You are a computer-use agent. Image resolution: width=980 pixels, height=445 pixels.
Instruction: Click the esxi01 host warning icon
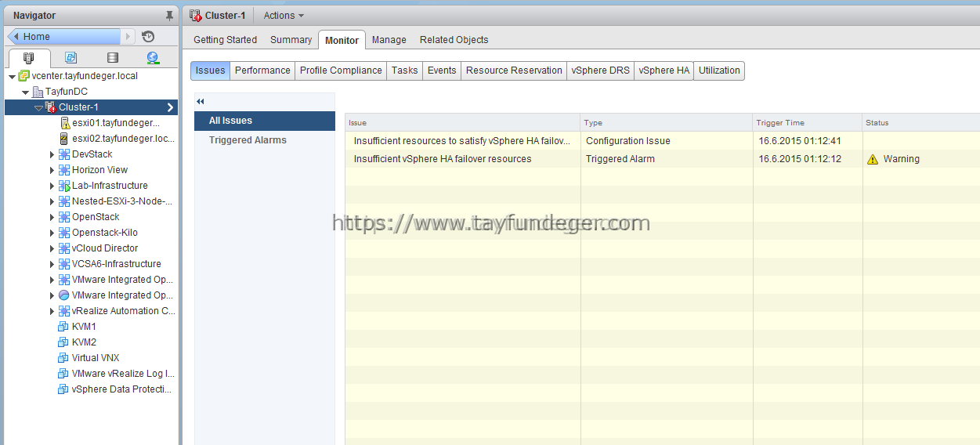coord(65,123)
